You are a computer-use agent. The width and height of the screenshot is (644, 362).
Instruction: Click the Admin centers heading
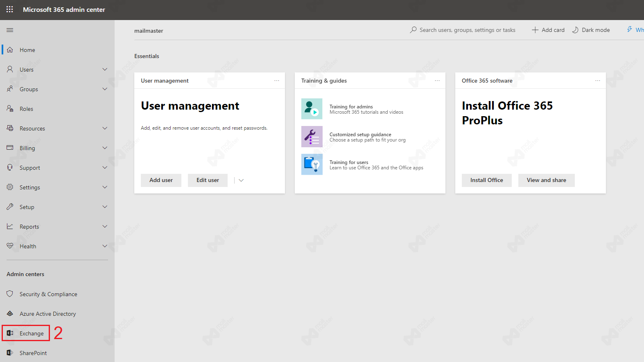(x=25, y=274)
